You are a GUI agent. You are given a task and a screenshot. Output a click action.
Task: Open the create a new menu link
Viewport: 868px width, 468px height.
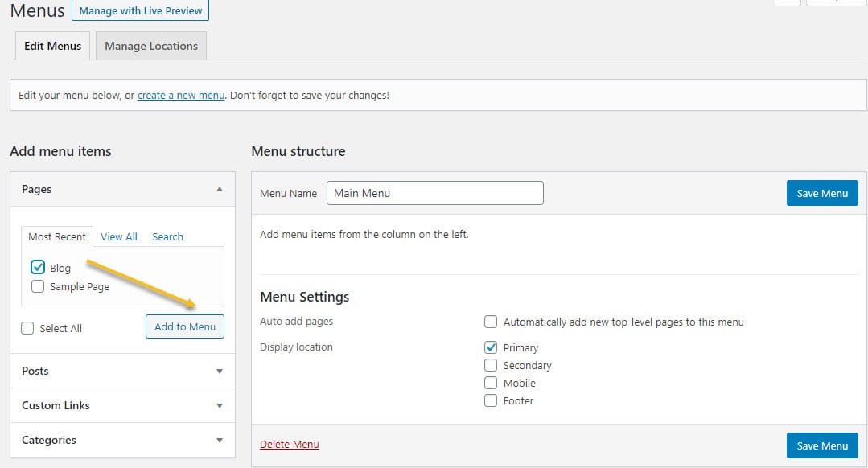[180, 95]
